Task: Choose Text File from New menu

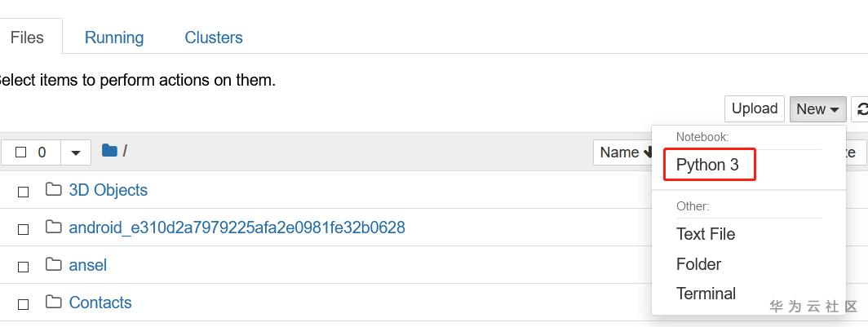Action: point(706,234)
